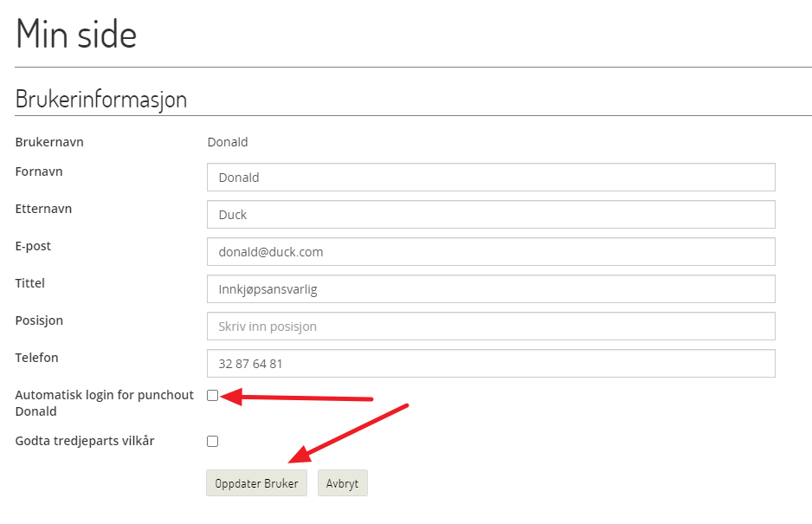Tick the Godta tredjeparts vilkår checkbox
This screenshot has height=524, width=812.
212,441
